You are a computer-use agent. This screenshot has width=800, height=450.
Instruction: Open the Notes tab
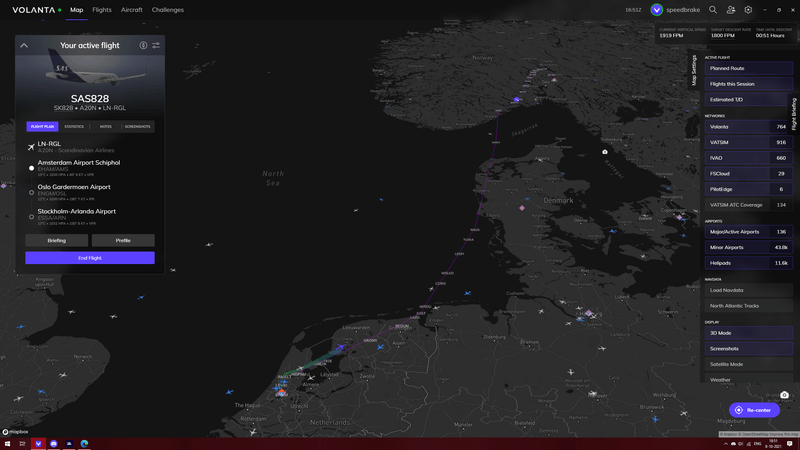tap(106, 127)
